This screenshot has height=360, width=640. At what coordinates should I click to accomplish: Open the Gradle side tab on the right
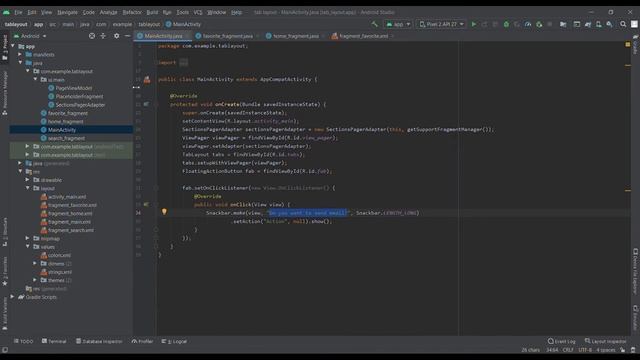(x=636, y=45)
